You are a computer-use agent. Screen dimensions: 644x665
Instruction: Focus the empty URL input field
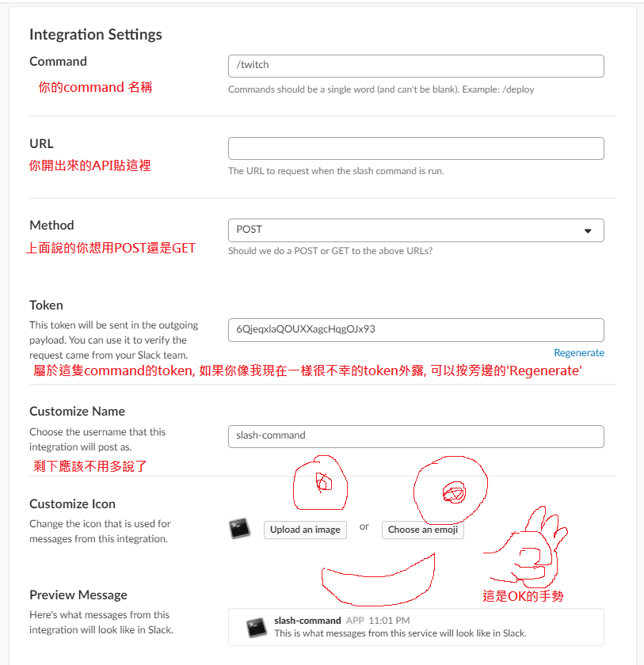(416, 149)
